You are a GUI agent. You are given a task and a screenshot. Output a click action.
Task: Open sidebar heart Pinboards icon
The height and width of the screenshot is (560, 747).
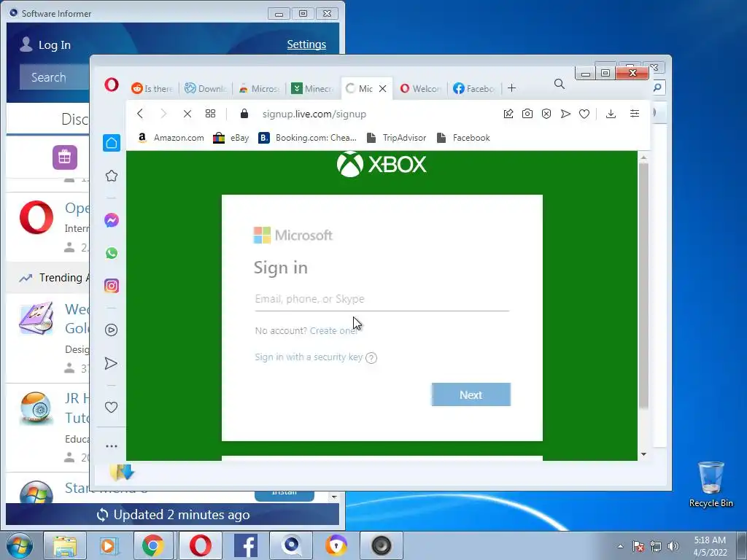point(111,407)
